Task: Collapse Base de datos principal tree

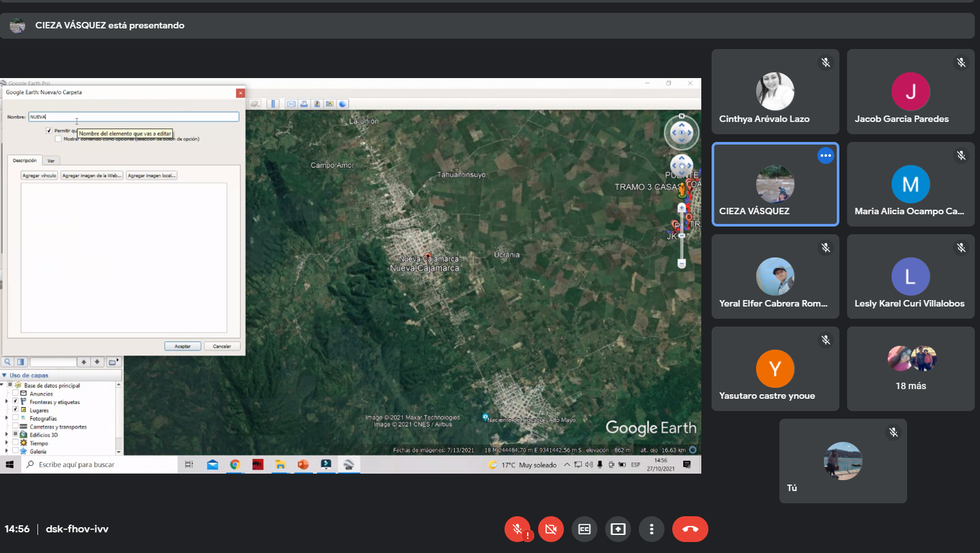Action: pyautogui.click(x=2, y=385)
